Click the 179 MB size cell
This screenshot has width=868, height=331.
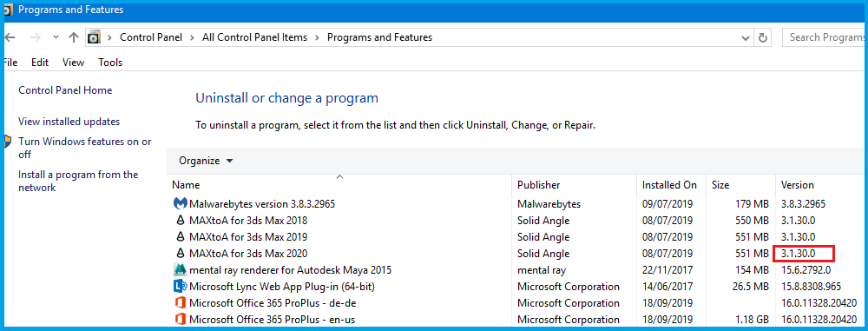(x=751, y=203)
